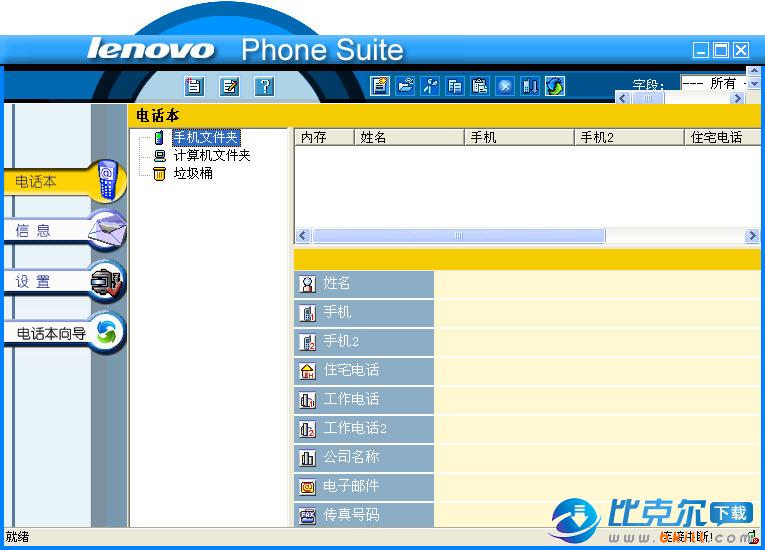Viewport: 765px width, 550px height.
Task: Sort by the 住宅电话 column header
Action: click(723, 137)
